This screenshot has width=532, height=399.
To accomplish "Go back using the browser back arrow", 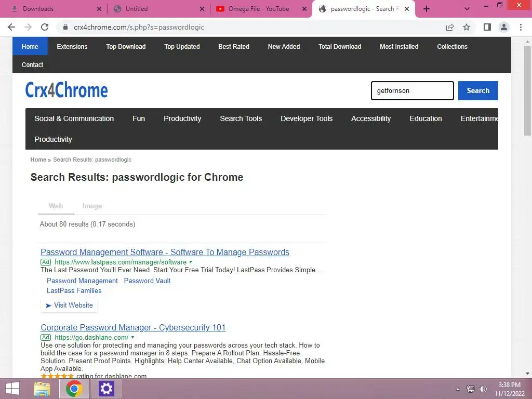I will (x=11, y=27).
